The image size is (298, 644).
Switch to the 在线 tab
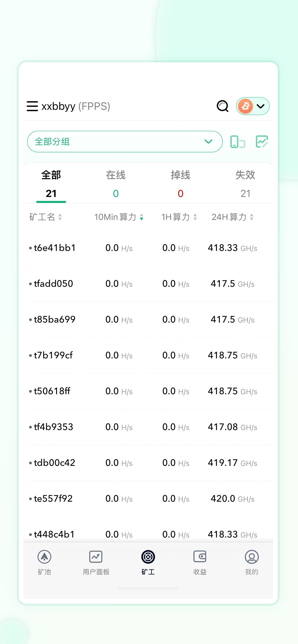[x=116, y=184]
